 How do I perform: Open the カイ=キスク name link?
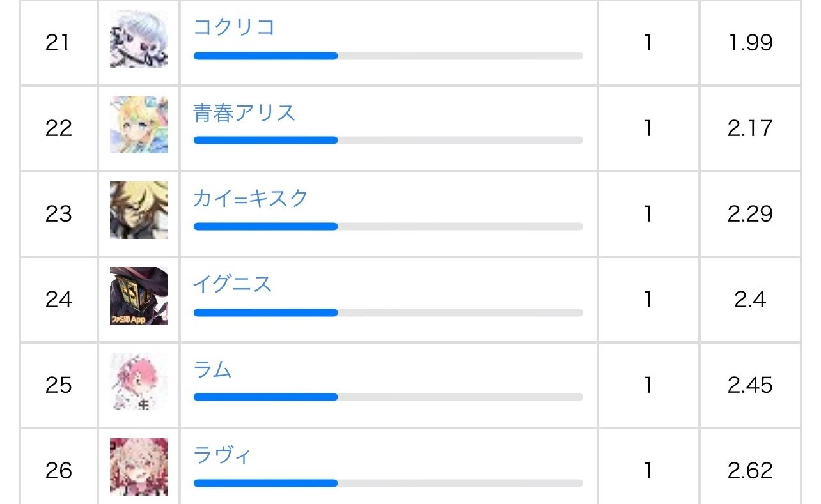[251, 199]
